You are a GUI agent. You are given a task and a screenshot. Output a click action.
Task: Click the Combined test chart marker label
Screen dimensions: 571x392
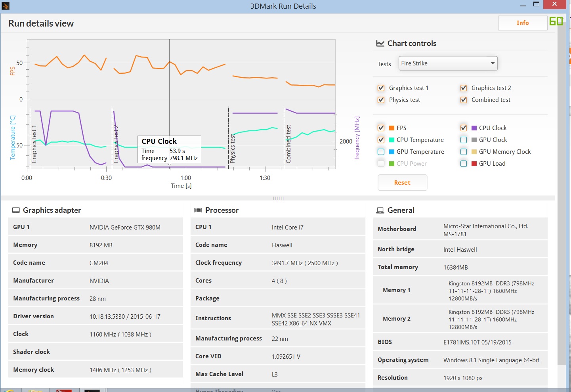pyautogui.click(x=288, y=144)
